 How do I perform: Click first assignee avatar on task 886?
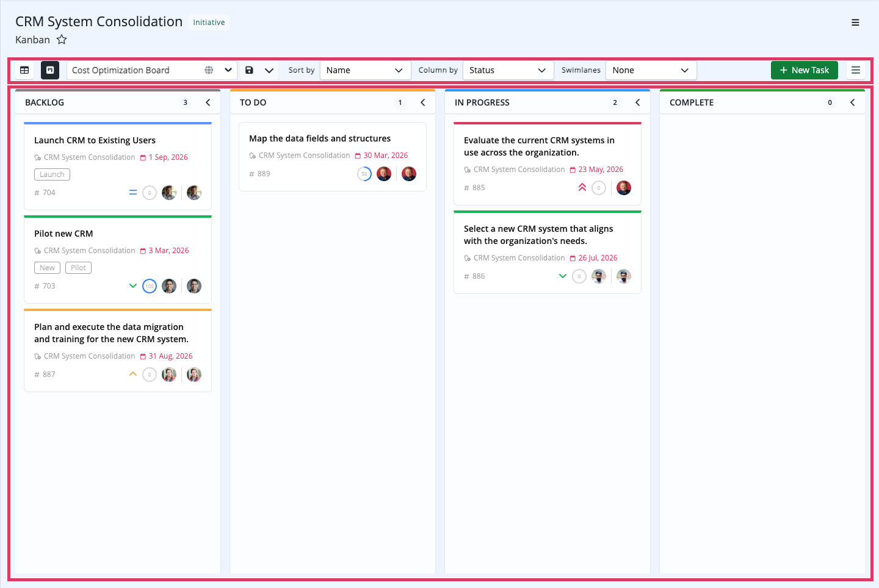point(599,276)
